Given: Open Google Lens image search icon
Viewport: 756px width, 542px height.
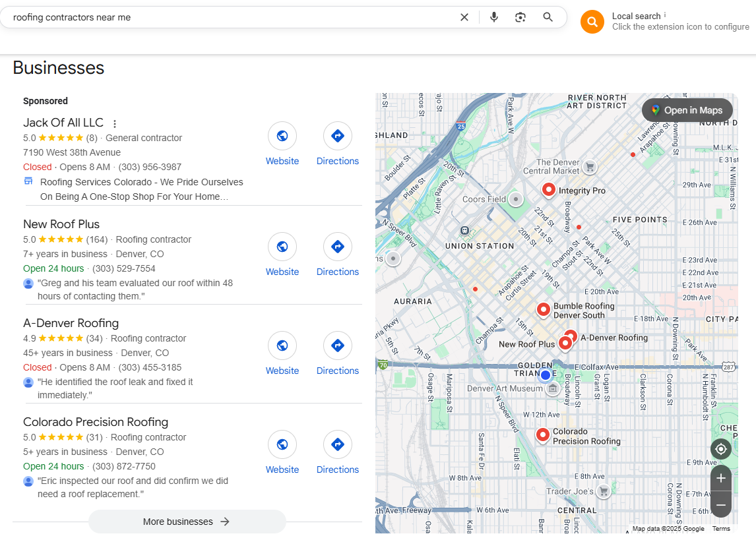Looking at the screenshot, I should [x=520, y=17].
